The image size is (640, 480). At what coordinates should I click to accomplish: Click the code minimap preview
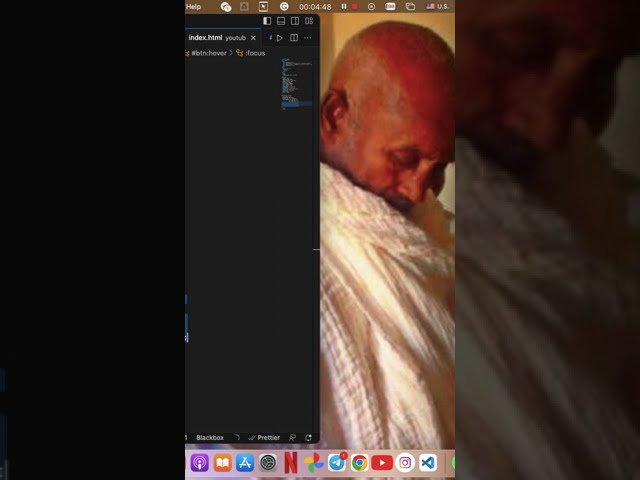pyautogui.click(x=297, y=84)
